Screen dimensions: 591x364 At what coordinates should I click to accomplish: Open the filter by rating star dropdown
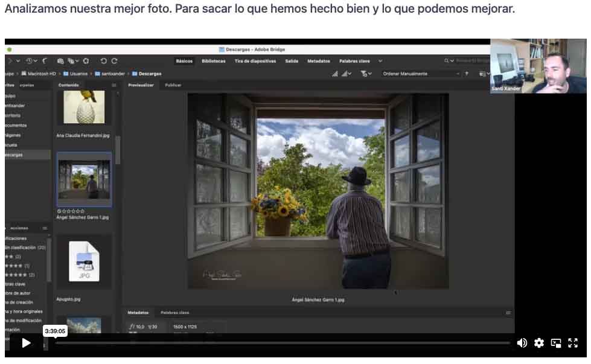tap(366, 74)
